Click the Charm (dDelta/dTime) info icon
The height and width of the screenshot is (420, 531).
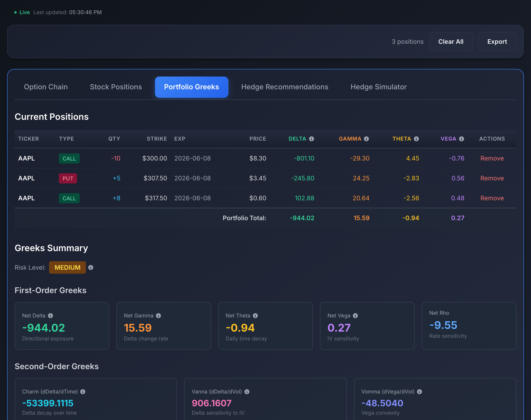point(83,392)
